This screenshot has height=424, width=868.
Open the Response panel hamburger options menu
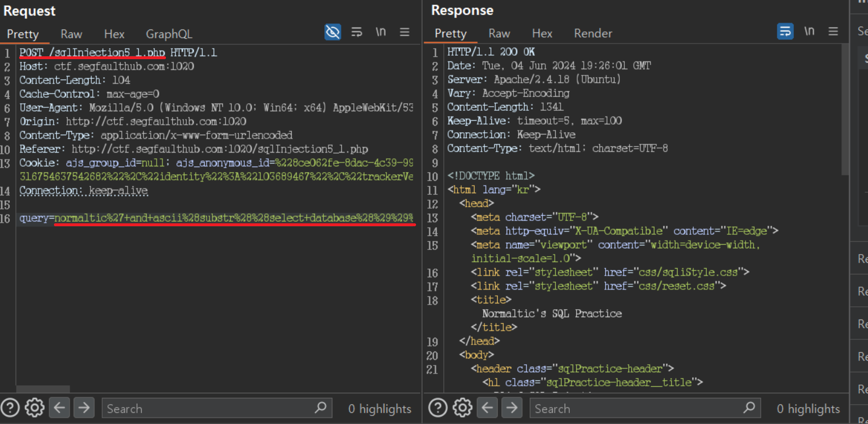(x=833, y=31)
